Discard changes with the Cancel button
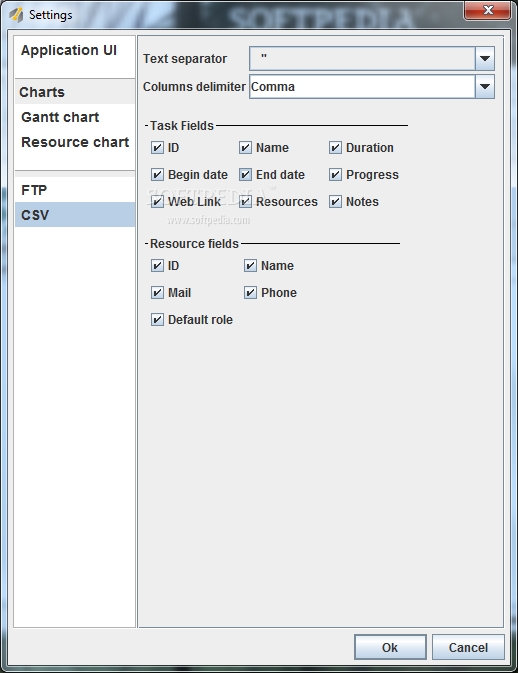518x673 pixels. click(468, 647)
